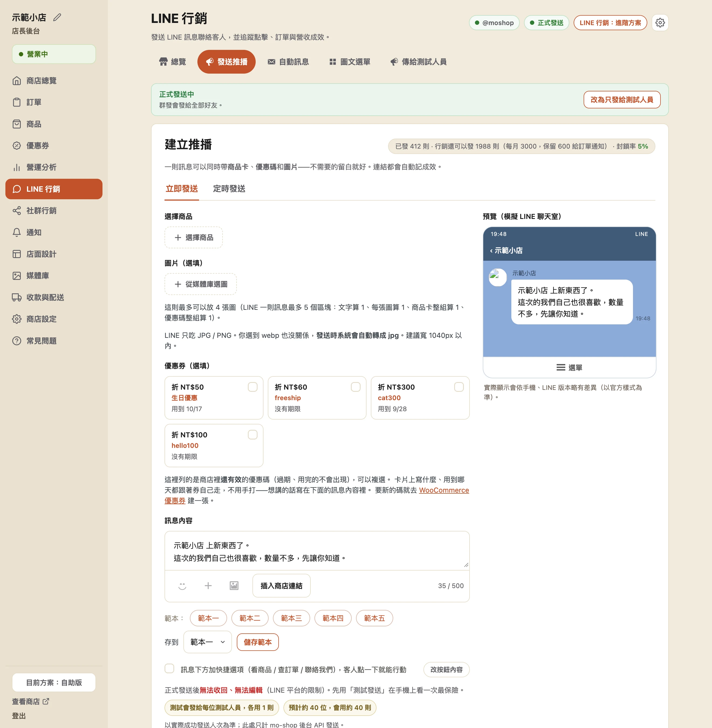Tick the 折 NT$50 生日優惠 coupon checkbox
Viewport: 712px width, 728px height.
[252, 387]
